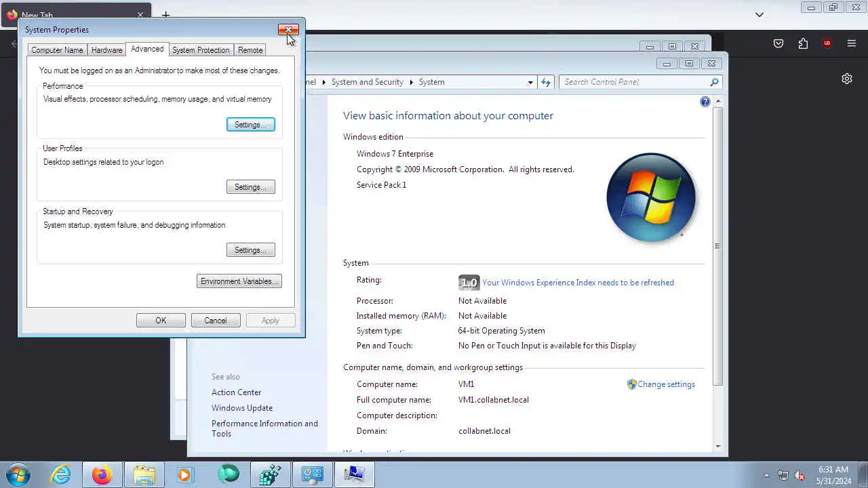Screen dimensions: 868x488
Task: Click the Windows 7 Enterprise text
Action: click(x=395, y=154)
